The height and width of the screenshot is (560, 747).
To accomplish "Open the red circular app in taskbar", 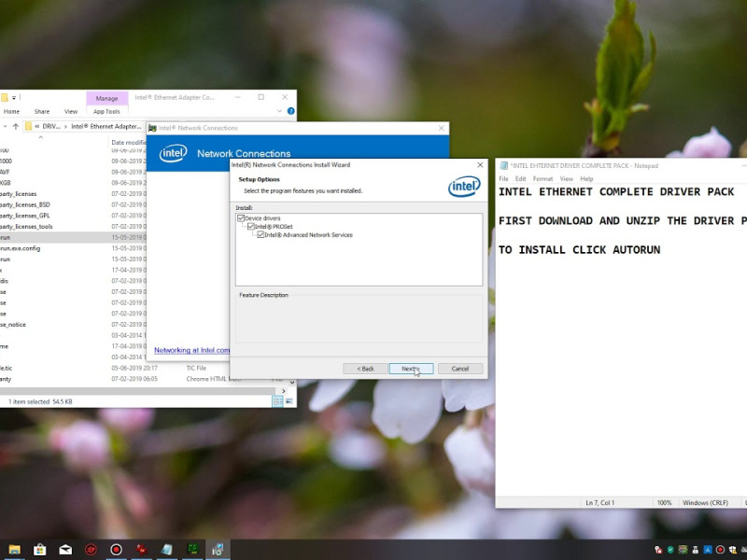I will pyautogui.click(x=91, y=550).
